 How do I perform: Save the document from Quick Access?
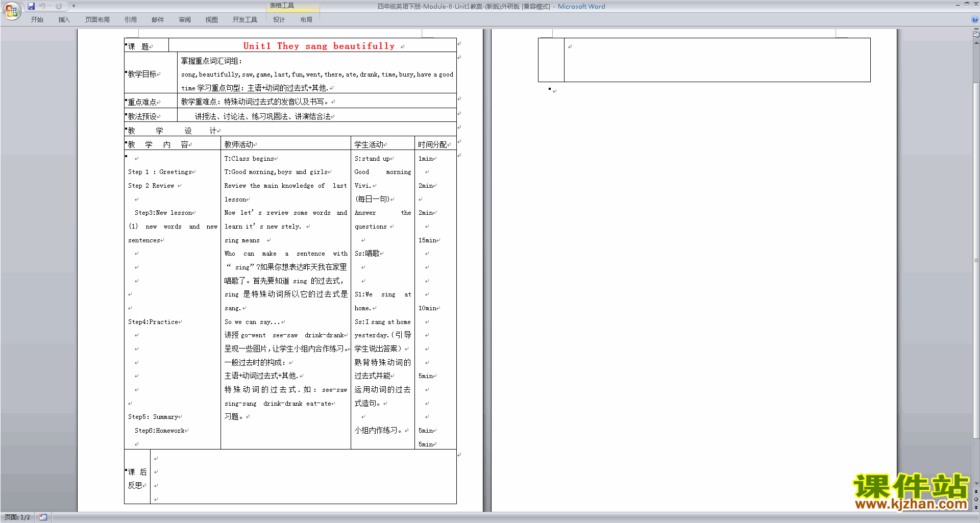(31, 6)
